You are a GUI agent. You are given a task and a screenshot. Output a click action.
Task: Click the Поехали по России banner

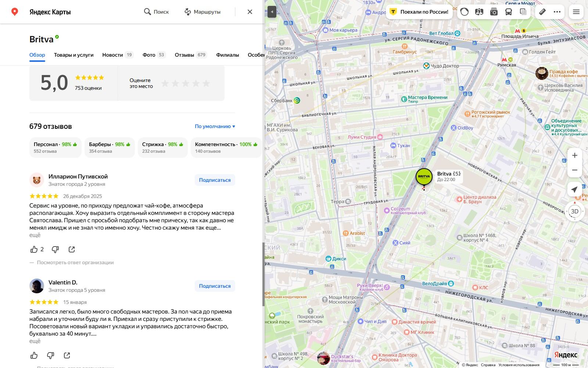(x=419, y=12)
